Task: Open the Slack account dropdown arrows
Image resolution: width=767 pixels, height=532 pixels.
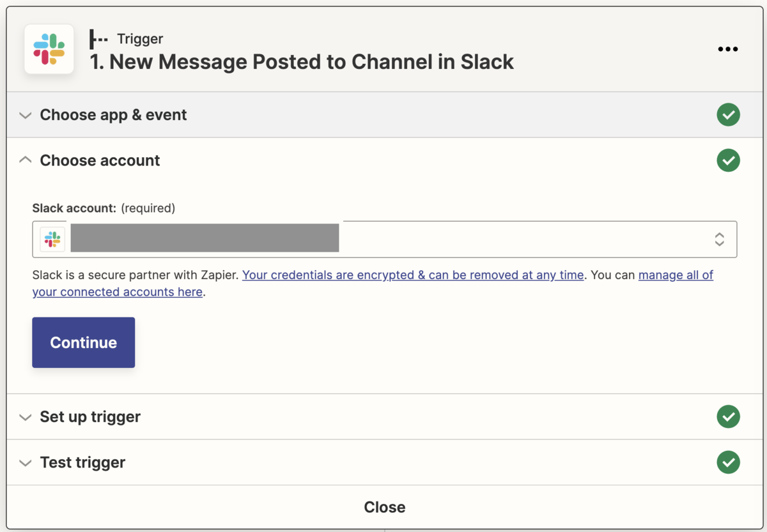Action: pyautogui.click(x=719, y=239)
